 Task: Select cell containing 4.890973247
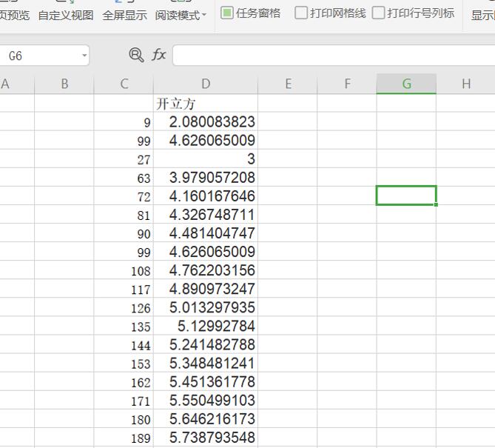[x=206, y=289]
